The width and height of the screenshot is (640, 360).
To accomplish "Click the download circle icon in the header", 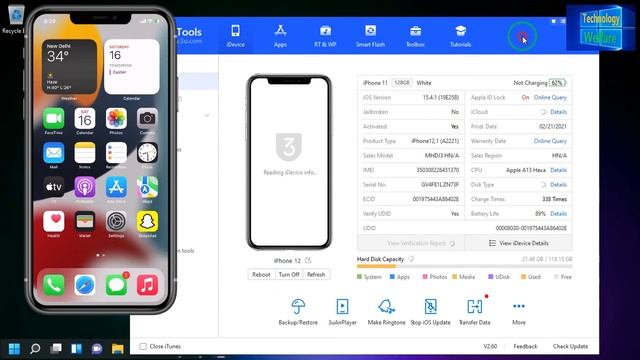I will (522, 37).
